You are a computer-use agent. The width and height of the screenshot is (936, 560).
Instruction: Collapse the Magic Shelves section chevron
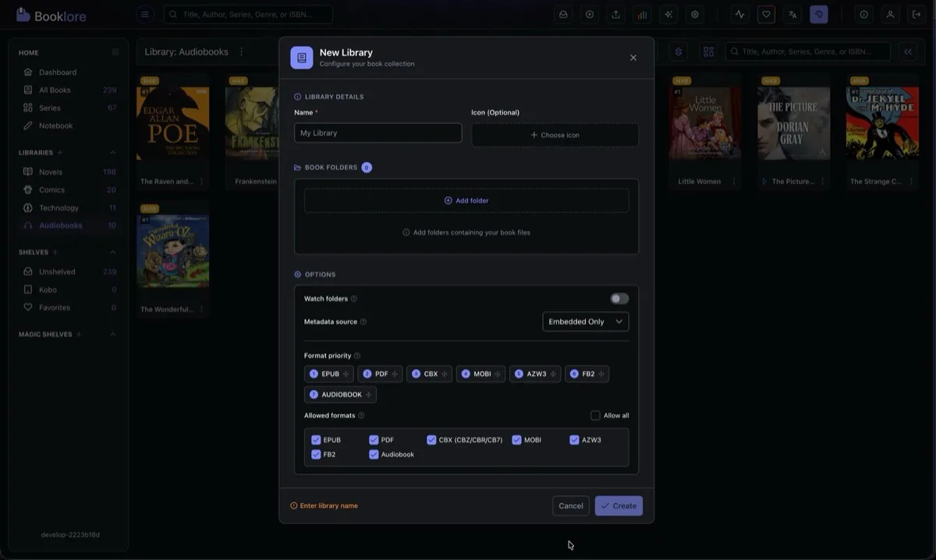(x=113, y=335)
